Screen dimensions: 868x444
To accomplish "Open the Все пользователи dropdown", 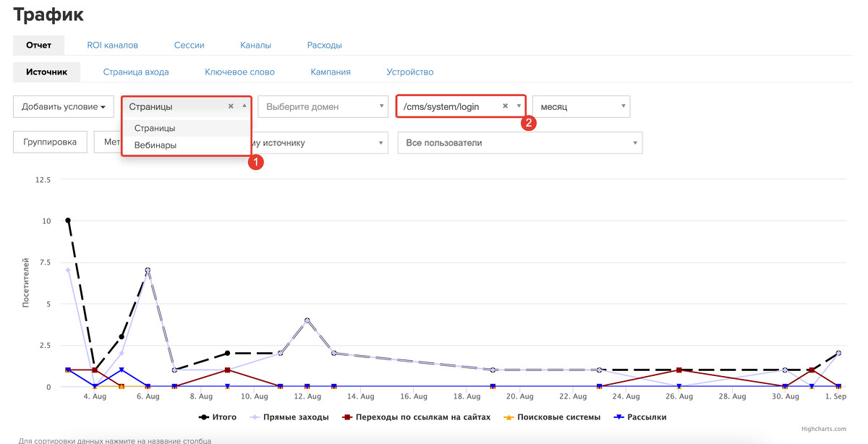I will click(x=520, y=142).
